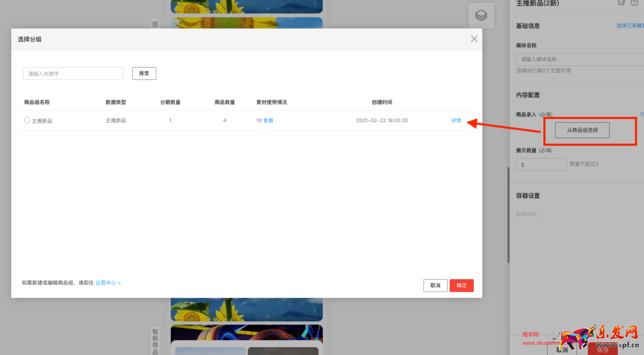The width and height of the screenshot is (644, 355).
Task: Open the 详情 details link
Action: (456, 120)
